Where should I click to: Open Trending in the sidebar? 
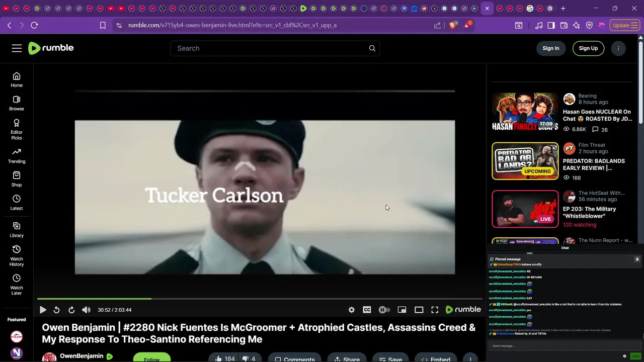(17, 156)
